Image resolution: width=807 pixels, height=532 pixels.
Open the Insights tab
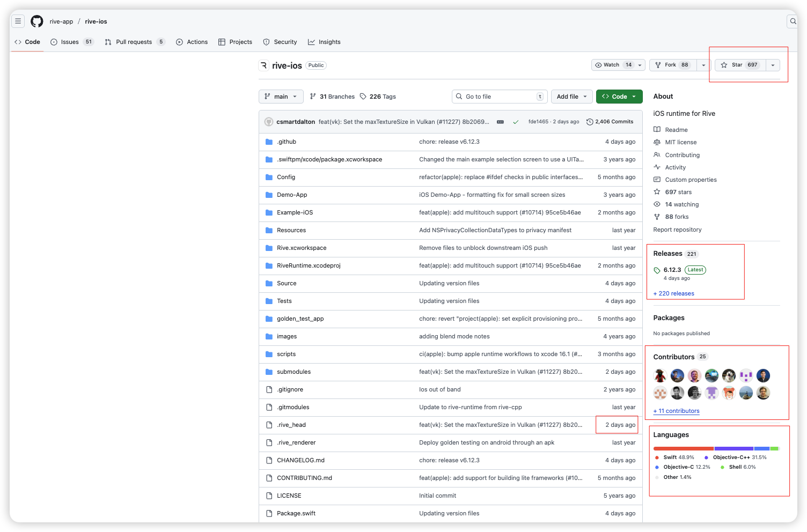[x=324, y=42]
